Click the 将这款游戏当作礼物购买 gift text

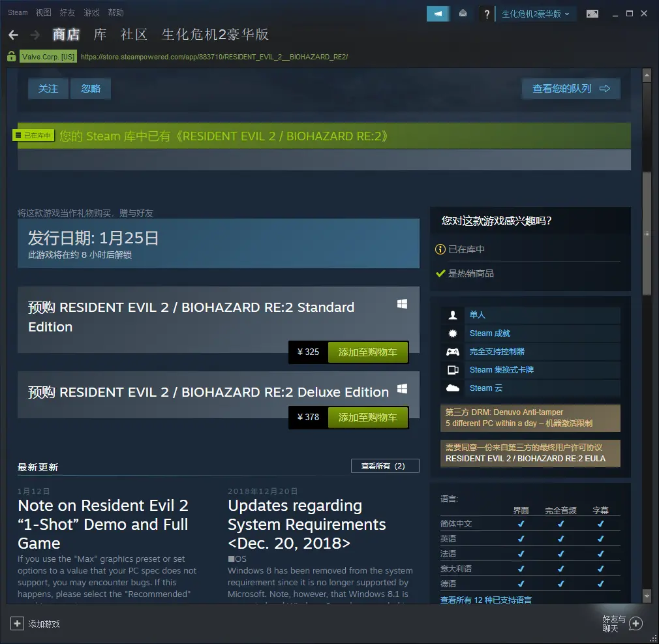(x=85, y=213)
